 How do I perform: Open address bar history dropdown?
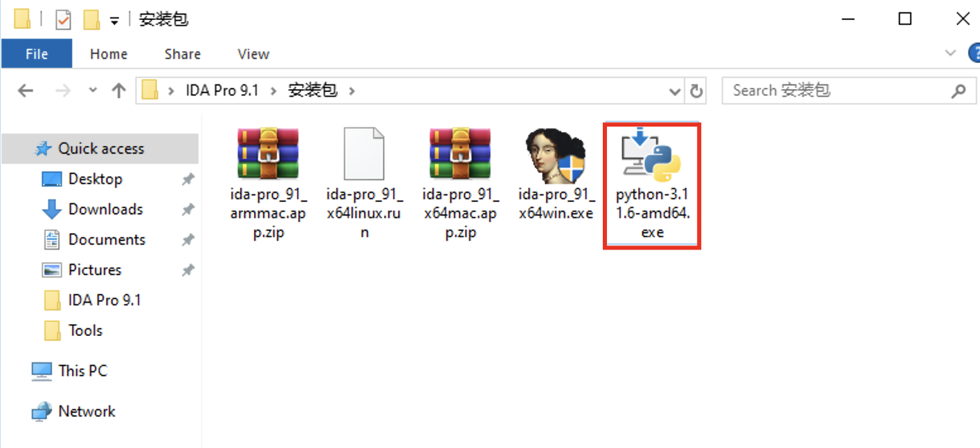[675, 91]
